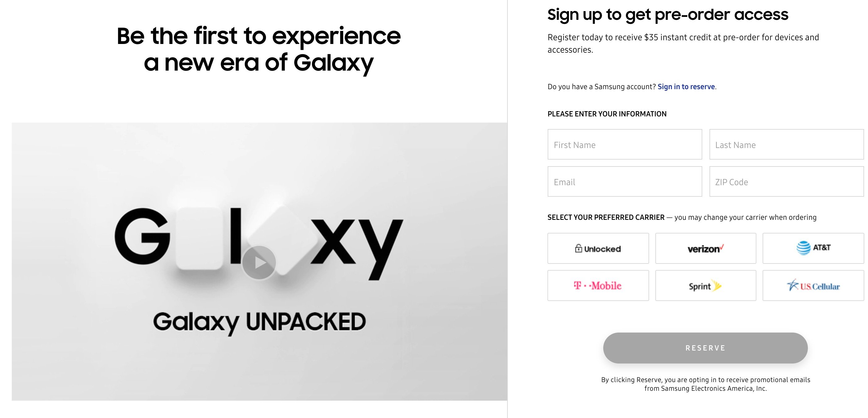Click the AT&T globe logo
The width and height of the screenshot is (868, 418).
coord(803,248)
